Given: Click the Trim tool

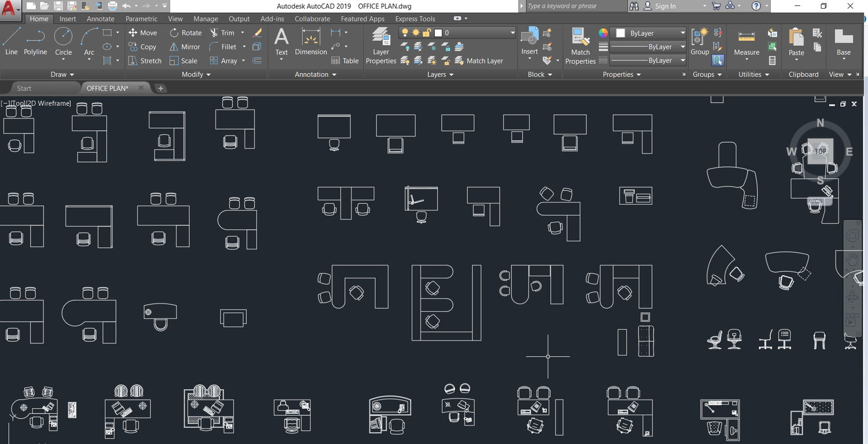Looking at the screenshot, I should pyautogui.click(x=222, y=33).
